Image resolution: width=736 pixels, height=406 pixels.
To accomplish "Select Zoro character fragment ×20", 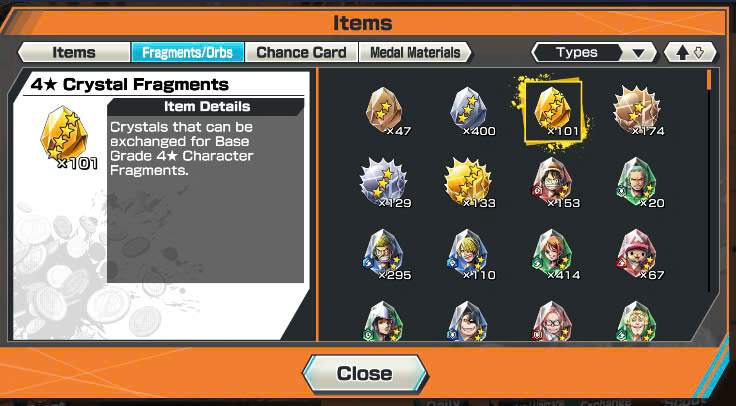I will pyautogui.click(x=638, y=183).
